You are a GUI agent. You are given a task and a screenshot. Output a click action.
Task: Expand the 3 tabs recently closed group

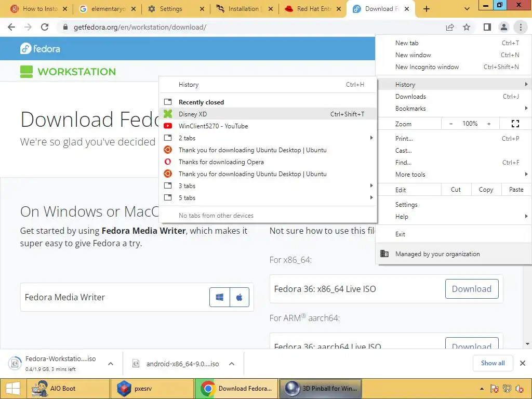pos(268,186)
